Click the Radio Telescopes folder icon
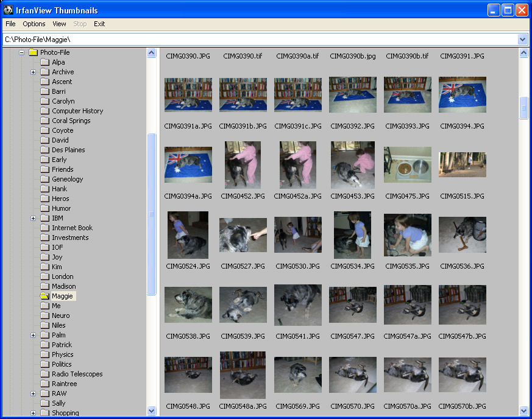 [x=44, y=374]
